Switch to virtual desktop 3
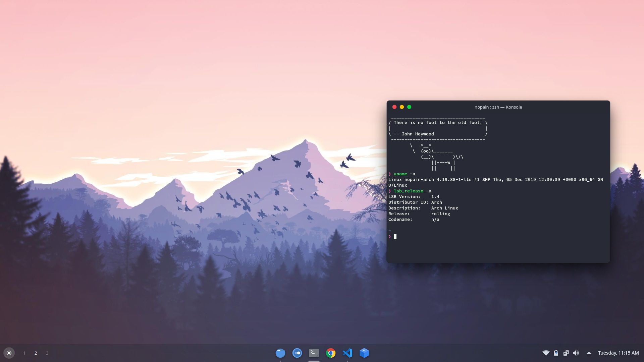The width and height of the screenshot is (644, 362). [47, 353]
